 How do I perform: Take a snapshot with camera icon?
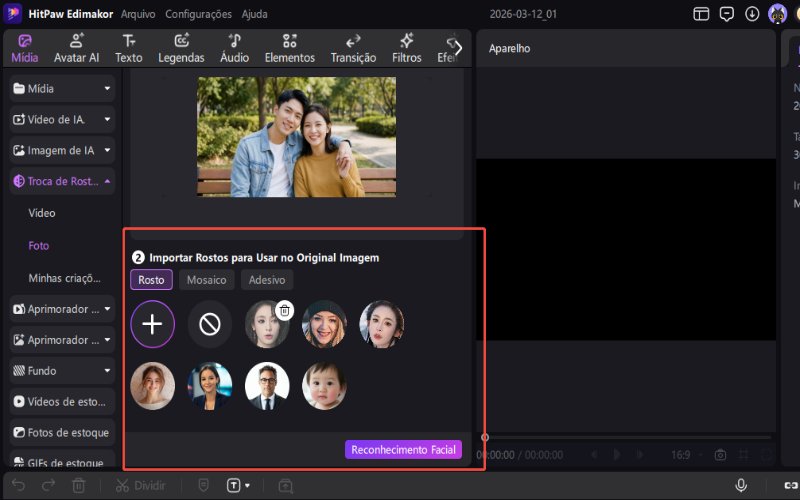(x=720, y=454)
